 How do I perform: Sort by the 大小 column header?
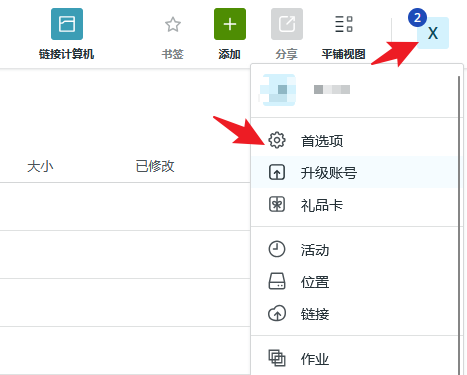click(x=40, y=166)
